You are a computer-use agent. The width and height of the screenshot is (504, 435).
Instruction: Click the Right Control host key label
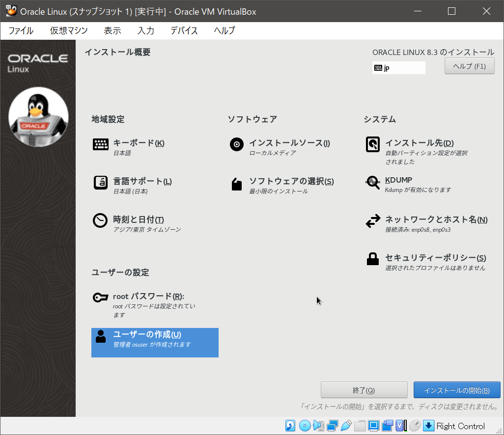click(x=460, y=426)
